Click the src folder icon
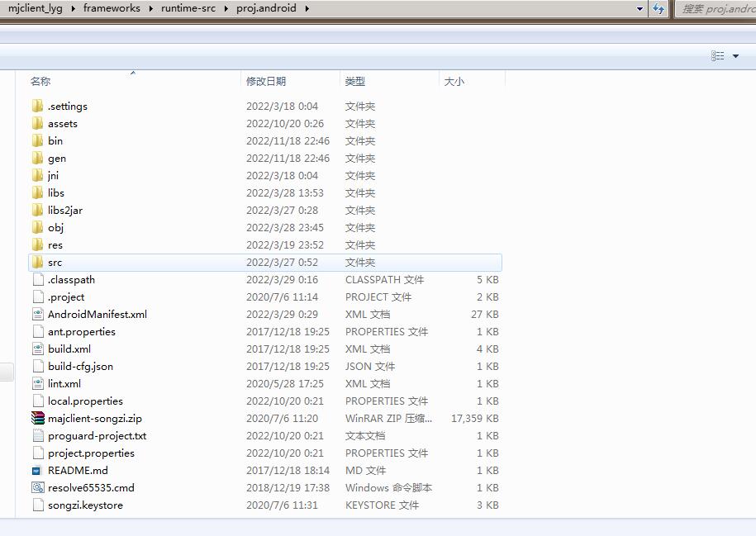This screenshot has width=756, height=536. pos(38,262)
